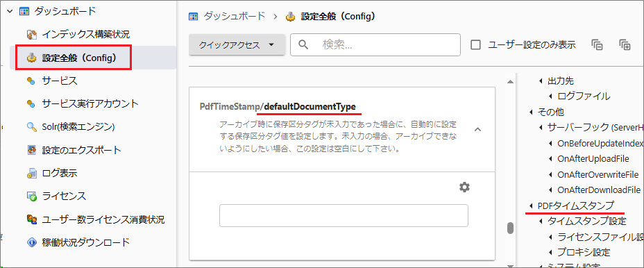
Task: Open ログ表示 in the sidebar
Action: point(52,173)
